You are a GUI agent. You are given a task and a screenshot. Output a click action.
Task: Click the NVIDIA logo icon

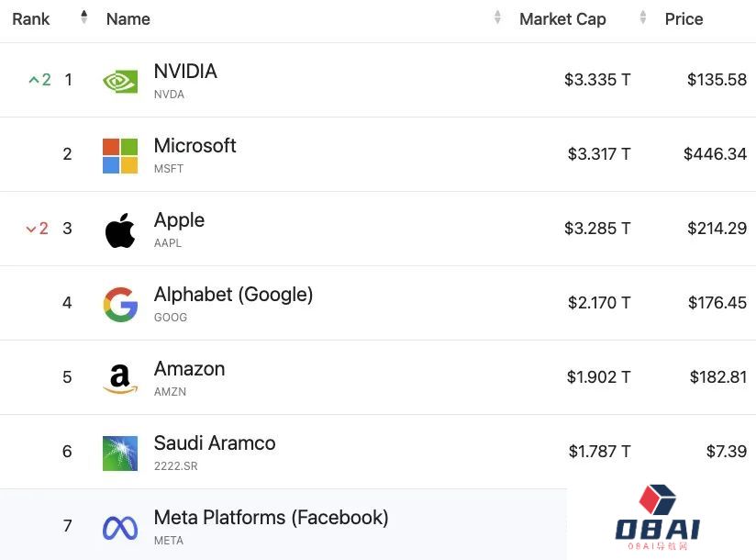pyautogui.click(x=120, y=81)
